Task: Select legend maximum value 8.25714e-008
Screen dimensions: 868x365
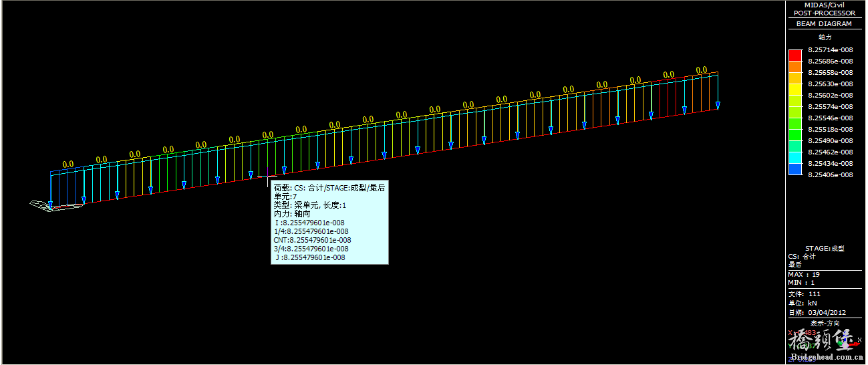Action: (x=831, y=49)
